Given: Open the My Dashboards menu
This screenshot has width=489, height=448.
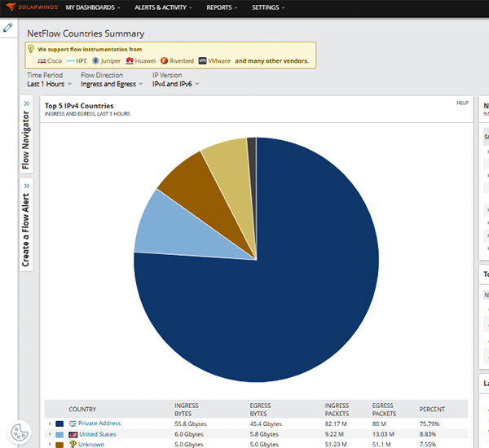Looking at the screenshot, I should (93, 7).
